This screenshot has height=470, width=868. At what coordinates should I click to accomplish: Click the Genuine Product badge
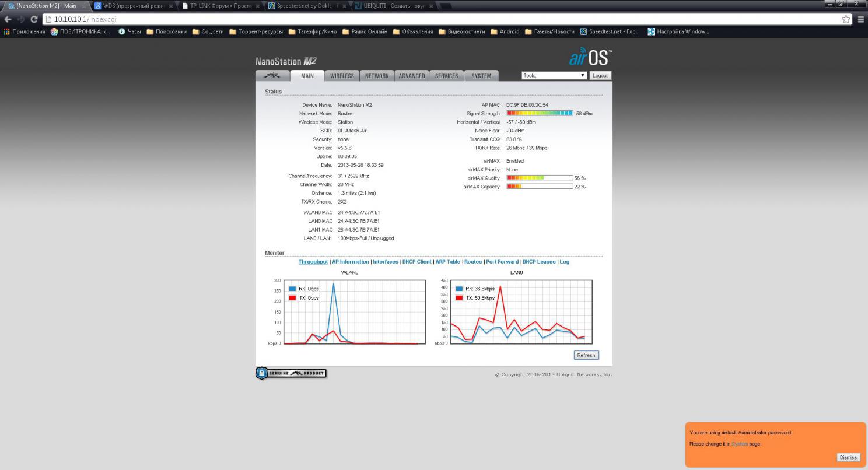[x=291, y=373]
